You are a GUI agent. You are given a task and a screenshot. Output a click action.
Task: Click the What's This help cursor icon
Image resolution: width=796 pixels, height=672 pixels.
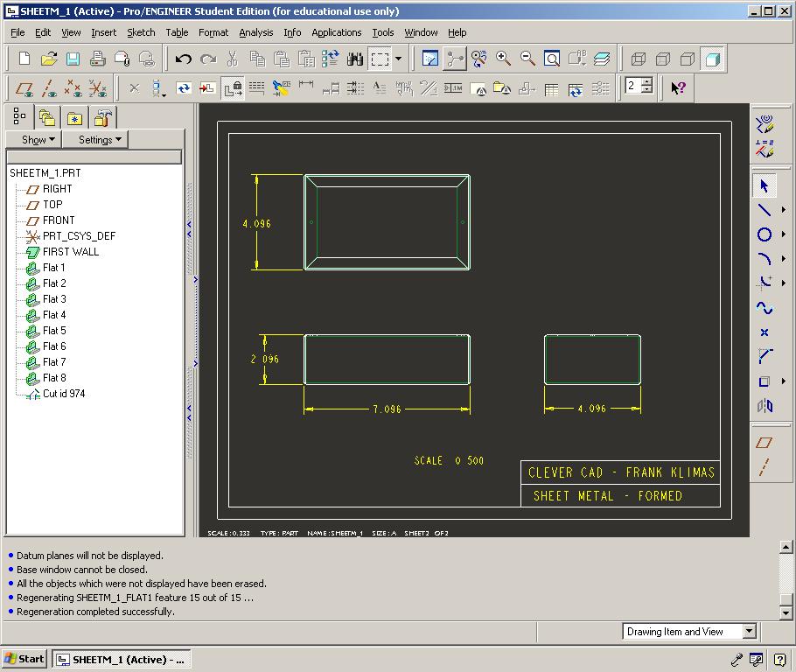click(x=678, y=87)
